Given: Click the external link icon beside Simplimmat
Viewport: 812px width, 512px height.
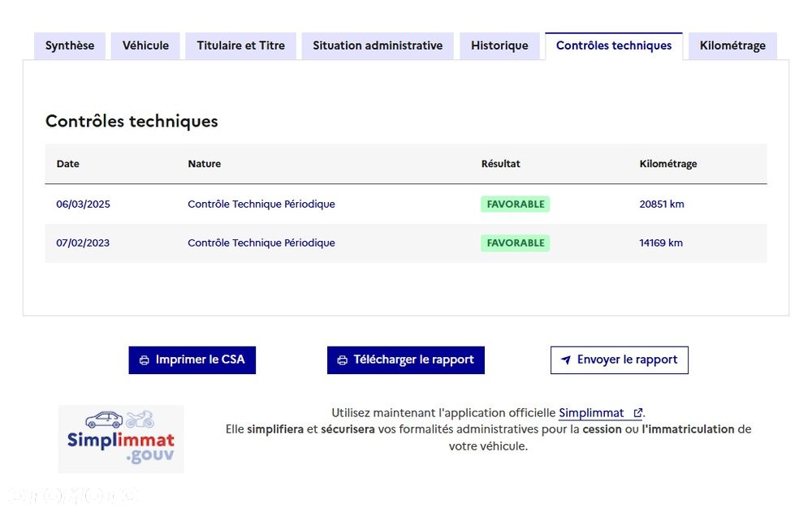Looking at the screenshot, I should (x=637, y=413).
